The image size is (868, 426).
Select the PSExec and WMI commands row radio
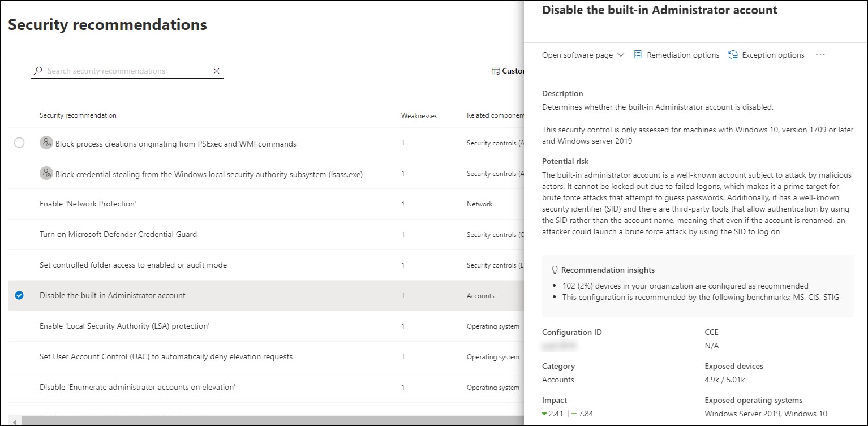tap(19, 143)
